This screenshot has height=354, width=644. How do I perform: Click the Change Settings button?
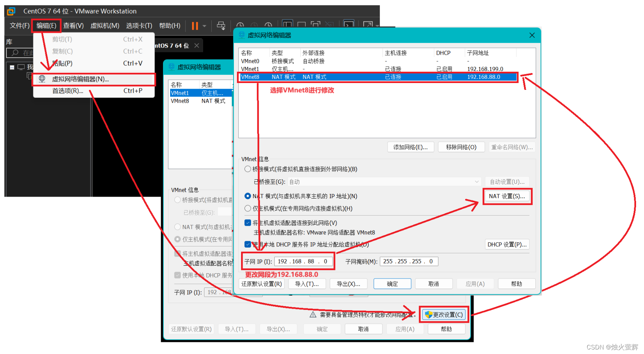(x=444, y=315)
